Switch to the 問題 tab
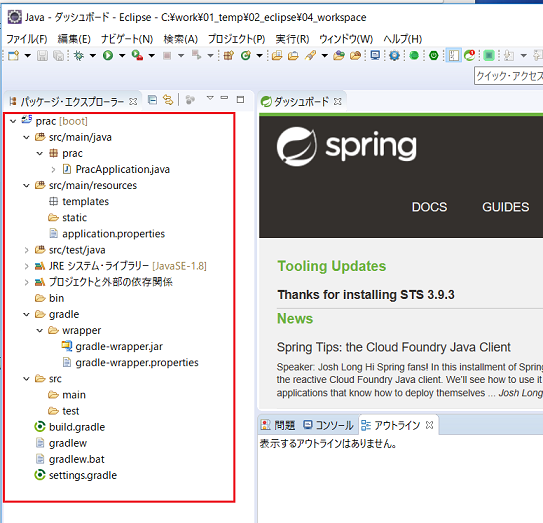543x523 pixels. pos(278,425)
